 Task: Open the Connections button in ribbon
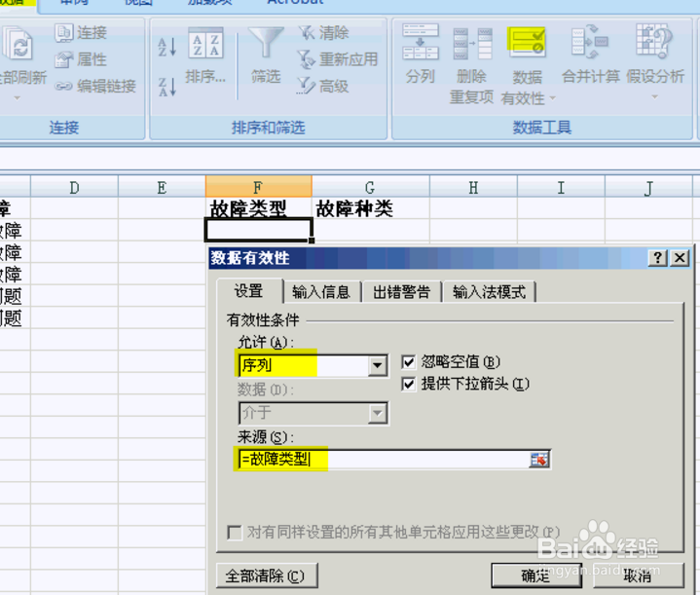point(81,32)
